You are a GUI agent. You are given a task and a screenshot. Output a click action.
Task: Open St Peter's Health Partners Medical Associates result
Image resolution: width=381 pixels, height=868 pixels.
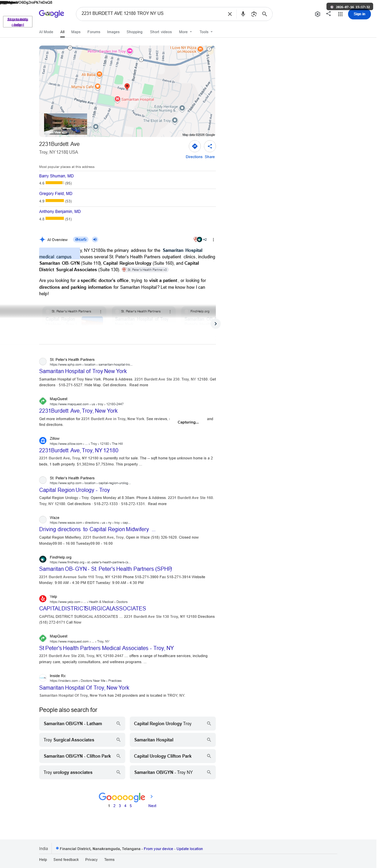pos(106,648)
